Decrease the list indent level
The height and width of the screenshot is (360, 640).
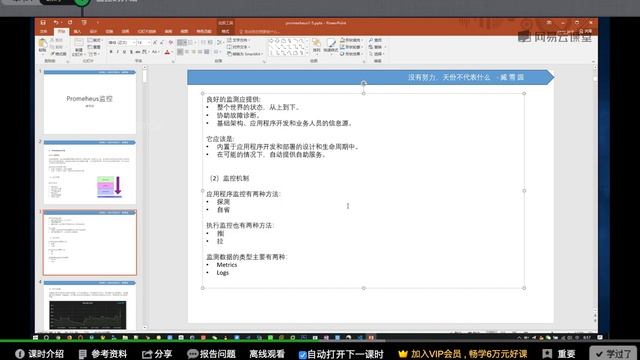[x=203, y=42]
